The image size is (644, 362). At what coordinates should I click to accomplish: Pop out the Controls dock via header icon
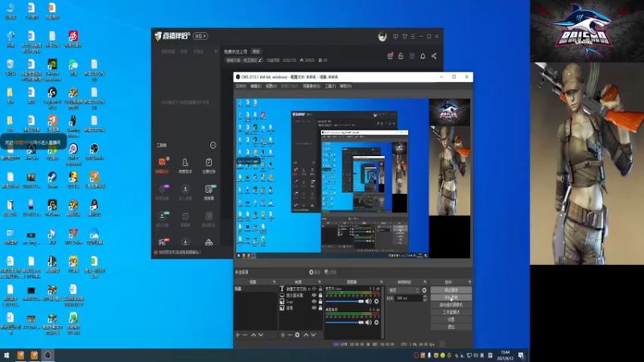(469, 282)
